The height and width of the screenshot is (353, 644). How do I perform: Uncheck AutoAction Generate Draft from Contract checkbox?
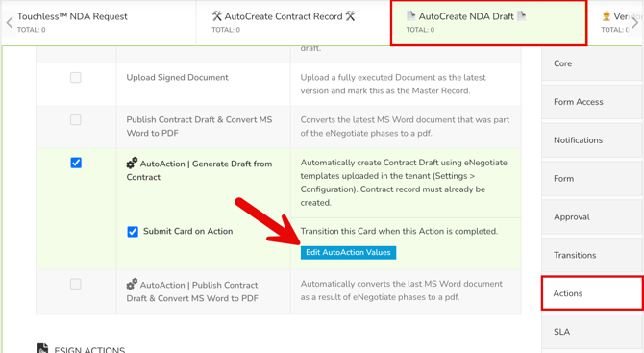(x=76, y=163)
